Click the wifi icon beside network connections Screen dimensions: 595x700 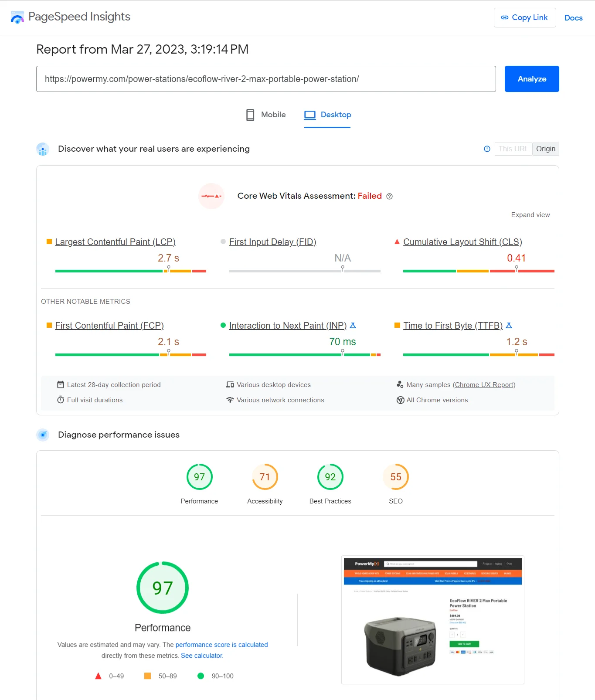pyautogui.click(x=230, y=400)
